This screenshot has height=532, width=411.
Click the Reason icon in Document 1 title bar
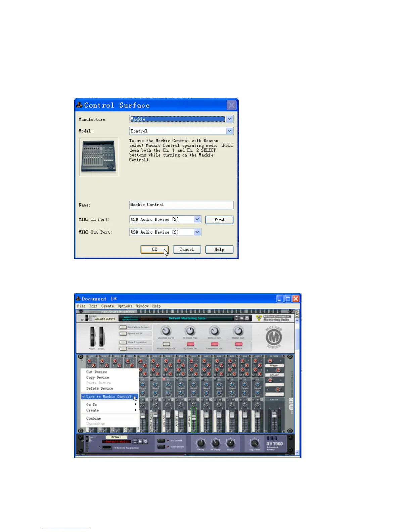click(78, 299)
